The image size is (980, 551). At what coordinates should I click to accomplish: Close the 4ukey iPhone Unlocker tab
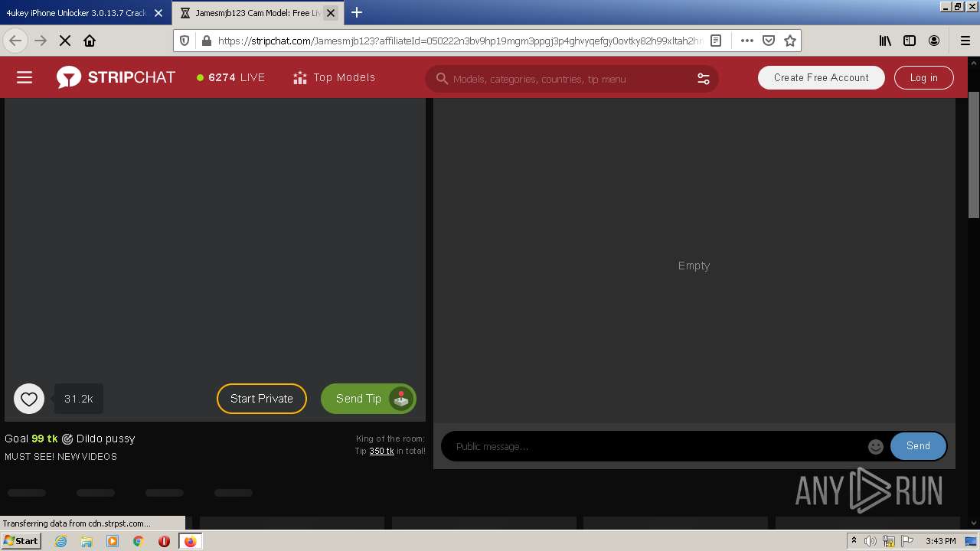pyautogui.click(x=158, y=13)
